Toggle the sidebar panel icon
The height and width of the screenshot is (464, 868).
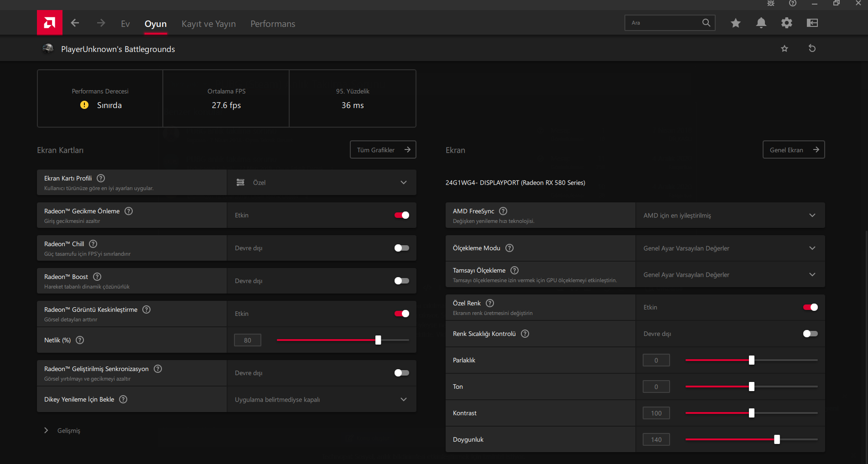(x=812, y=23)
